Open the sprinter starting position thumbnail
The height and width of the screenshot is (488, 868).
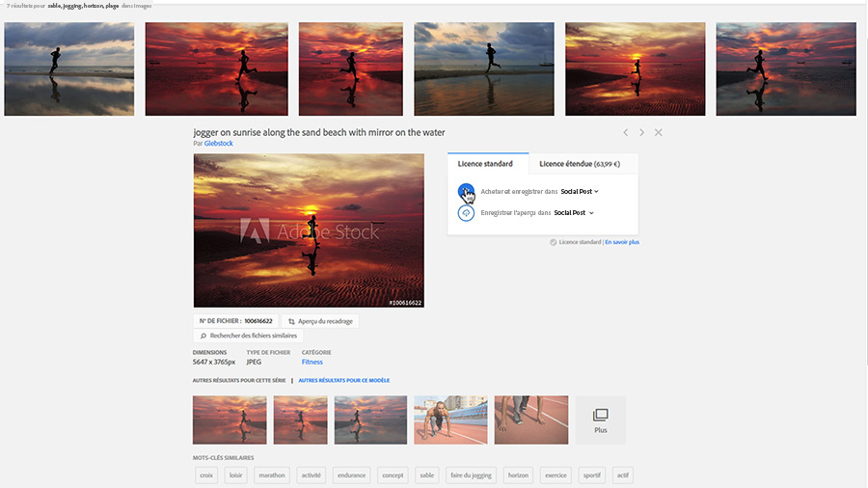pos(450,420)
